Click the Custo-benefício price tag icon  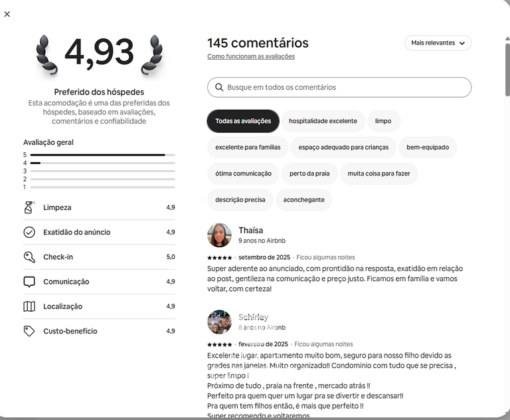point(29,331)
